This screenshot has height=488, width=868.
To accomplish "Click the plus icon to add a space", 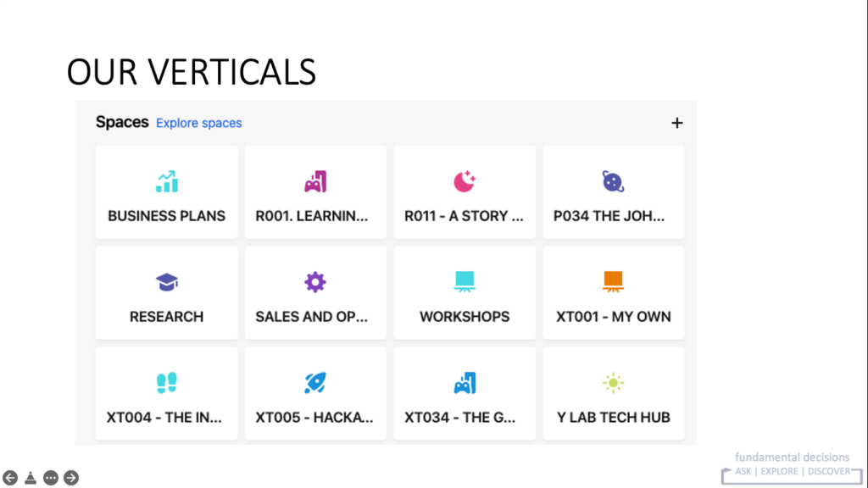I will (x=676, y=123).
